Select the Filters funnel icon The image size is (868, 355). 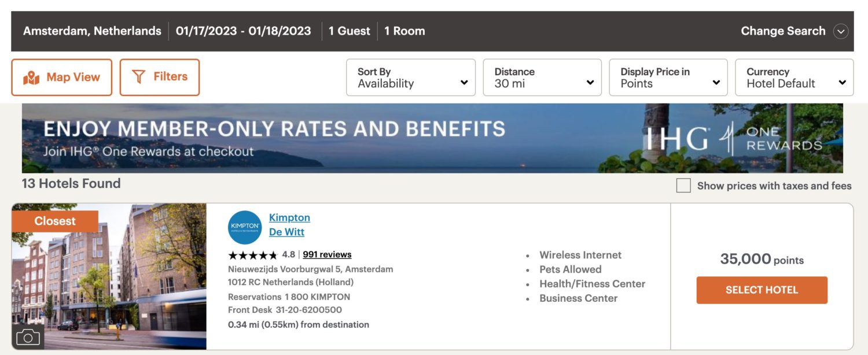click(x=138, y=76)
